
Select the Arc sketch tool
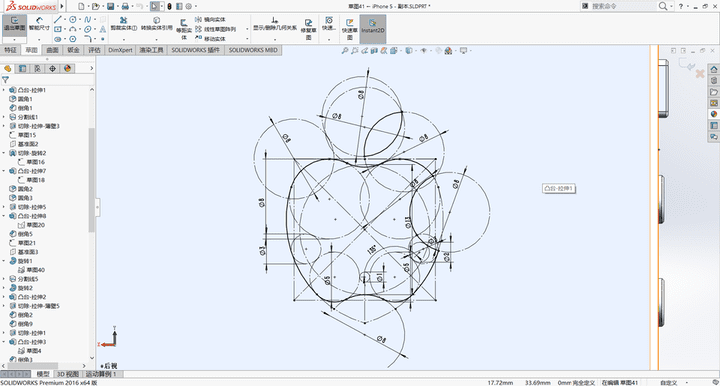(73, 29)
